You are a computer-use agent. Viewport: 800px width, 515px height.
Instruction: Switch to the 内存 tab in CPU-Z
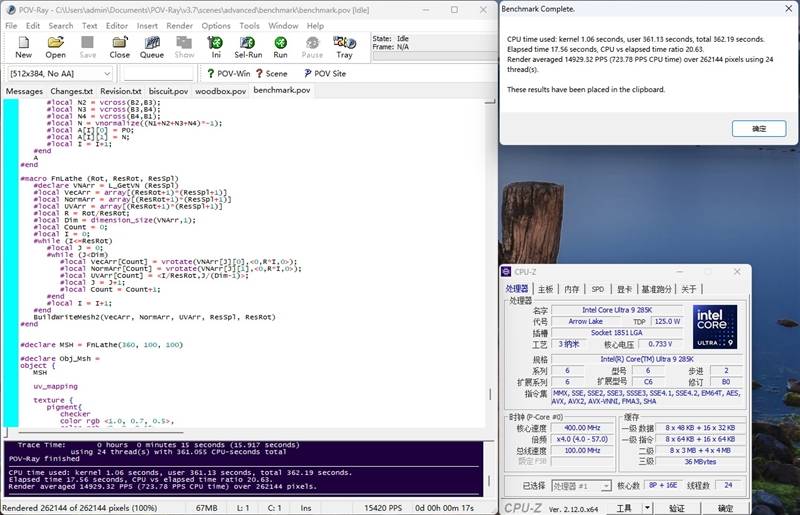click(571, 289)
